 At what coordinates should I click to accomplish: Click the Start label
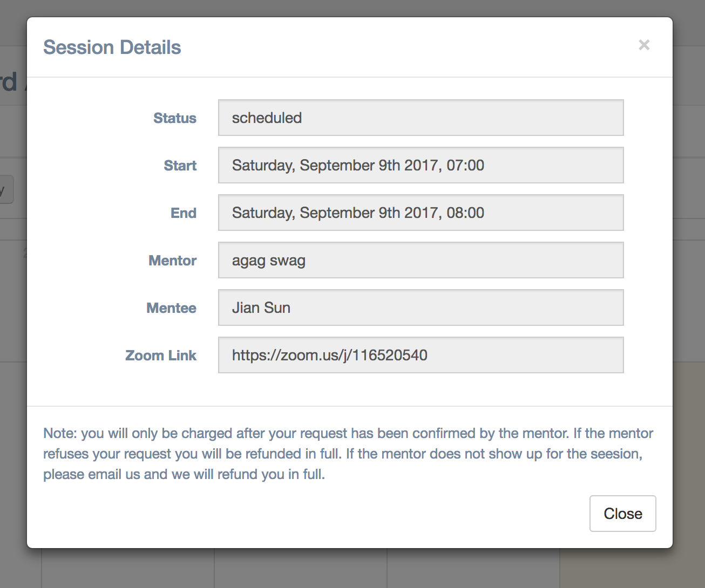[180, 166]
